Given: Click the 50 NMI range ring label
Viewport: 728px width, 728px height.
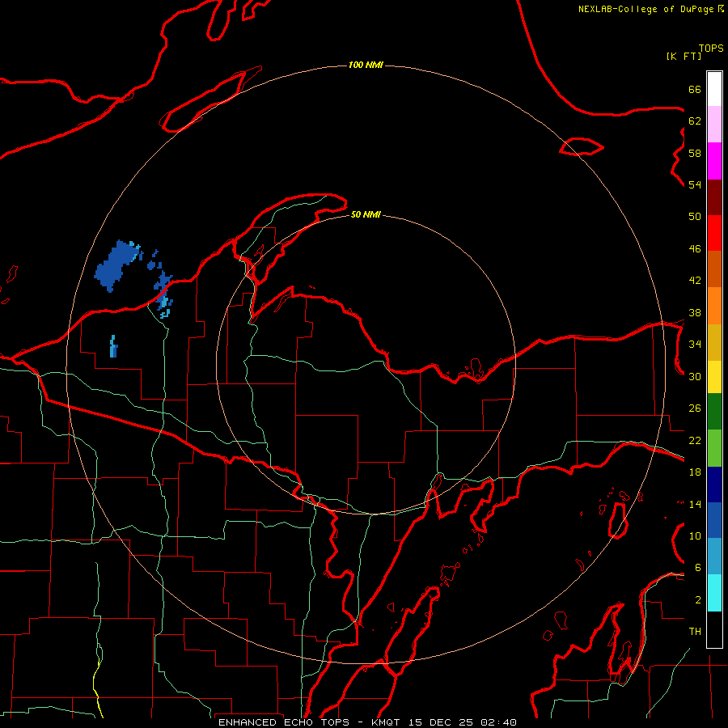Looking at the screenshot, I should pos(366,214).
